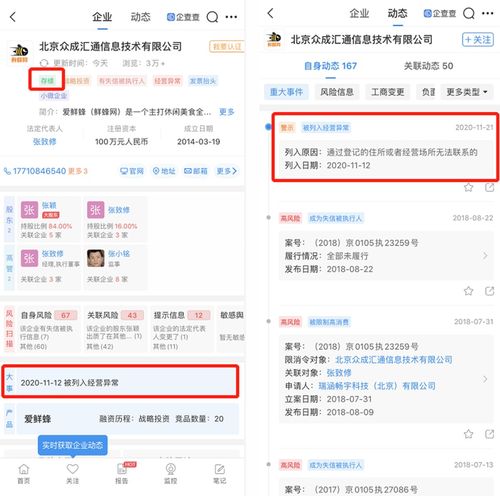
Task: Tap 经营异常 tag
Action: [167, 81]
